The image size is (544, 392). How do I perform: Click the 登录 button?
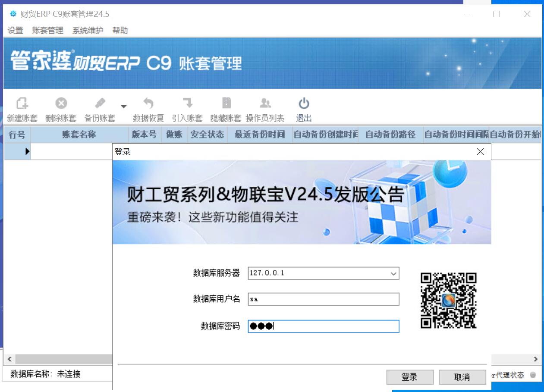(x=410, y=377)
